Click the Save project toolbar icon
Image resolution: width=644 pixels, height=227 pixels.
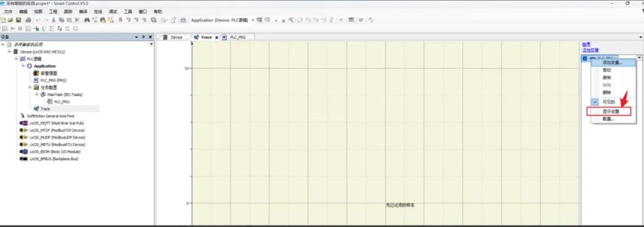point(18,20)
